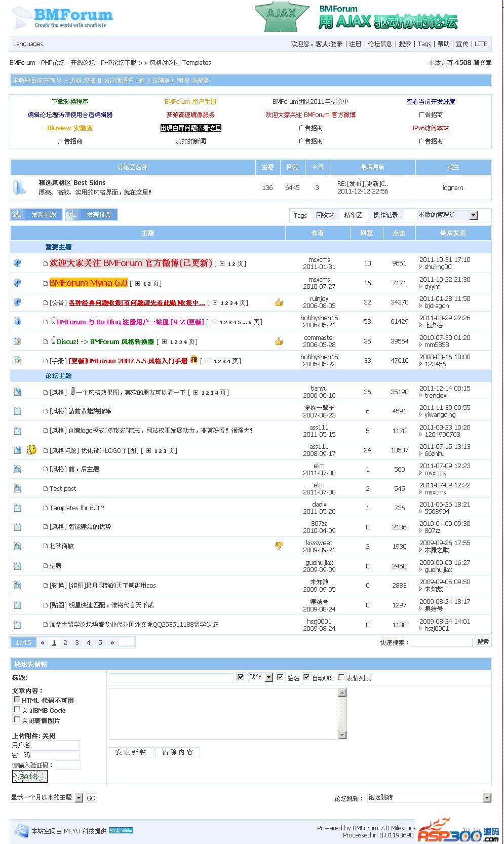Expand page list on 一个风格效果图 topic row
The width and height of the screenshot is (504, 844).
click(x=196, y=393)
